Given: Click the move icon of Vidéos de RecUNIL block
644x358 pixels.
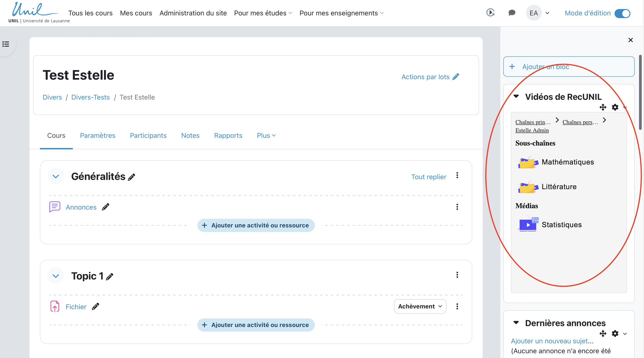Looking at the screenshot, I should [603, 107].
